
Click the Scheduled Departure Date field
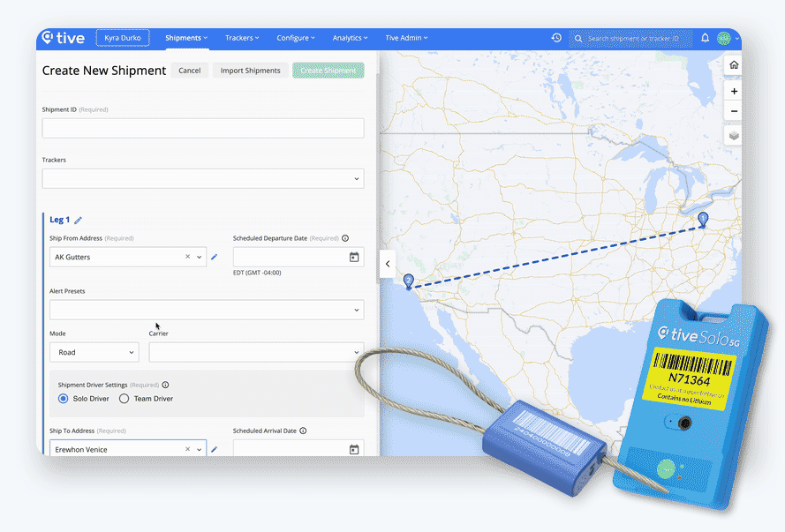(298, 257)
